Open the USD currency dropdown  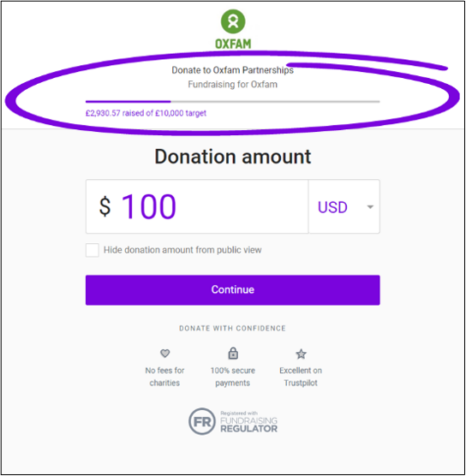[344, 207]
